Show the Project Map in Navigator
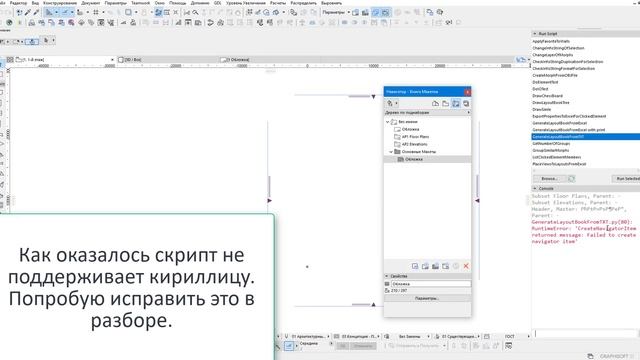The height and width of the screenshot is (360, 640). click(436, 104)
